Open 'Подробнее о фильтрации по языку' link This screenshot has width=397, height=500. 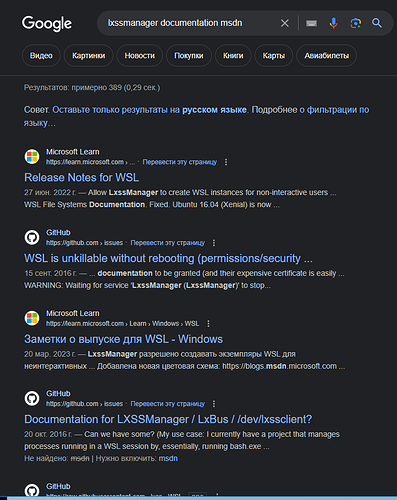tap(334, 110)
